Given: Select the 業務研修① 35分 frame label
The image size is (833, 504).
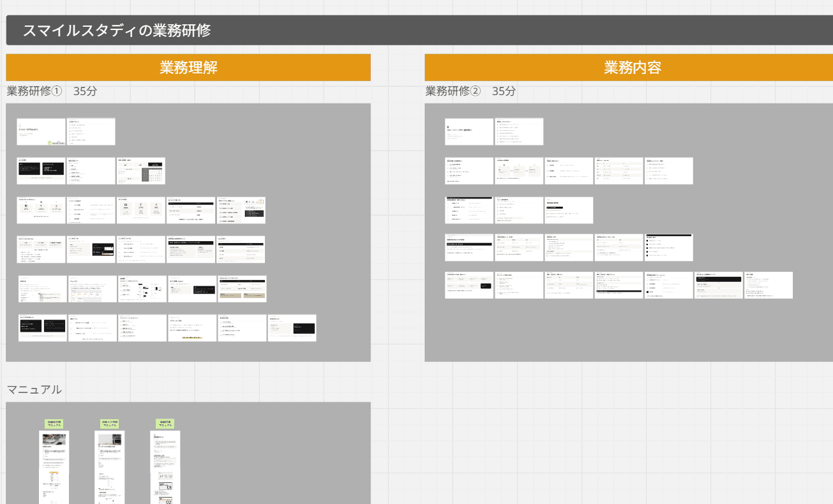Looking at the screenshot, I should pos(52,91).
